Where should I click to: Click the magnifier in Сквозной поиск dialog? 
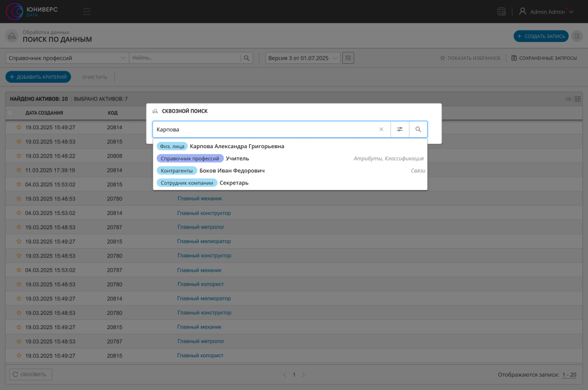pos(418,130)
